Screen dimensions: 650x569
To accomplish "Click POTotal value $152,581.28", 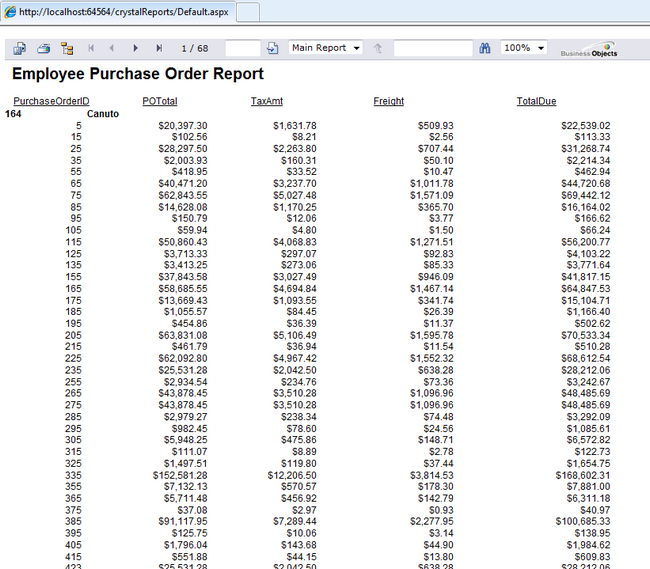I will (180, 475).
